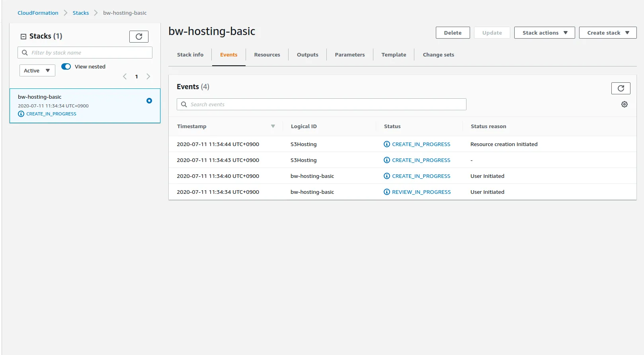Screen dimensions: 644x355
Task: Click the info icon in the 11:34:44 event row
Action: point(387,144)
